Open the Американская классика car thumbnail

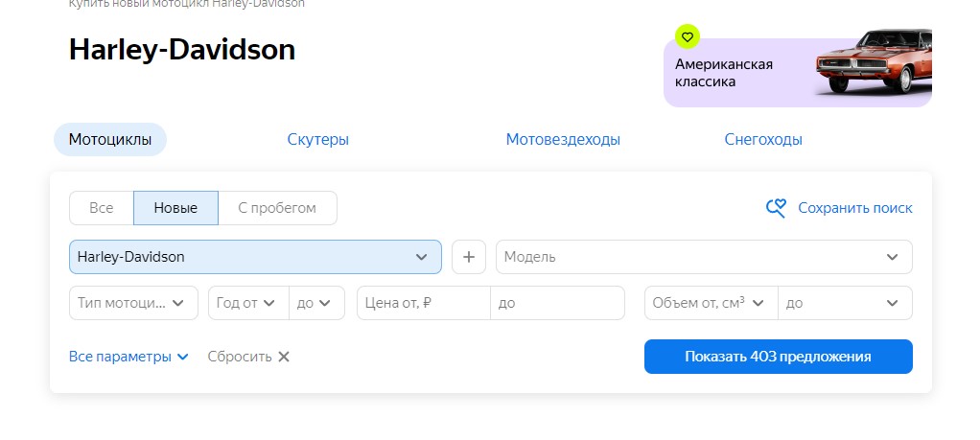click(874, 61)
